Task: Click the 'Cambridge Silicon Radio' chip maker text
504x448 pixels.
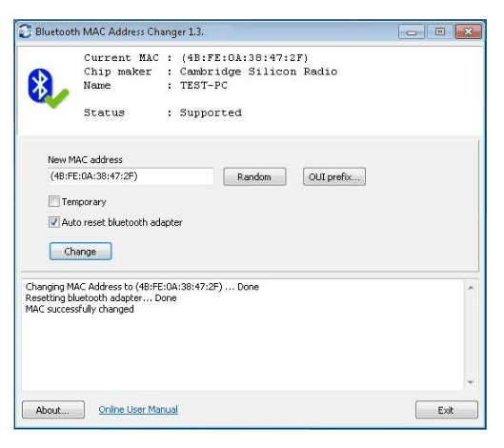Action: (258, 71)
